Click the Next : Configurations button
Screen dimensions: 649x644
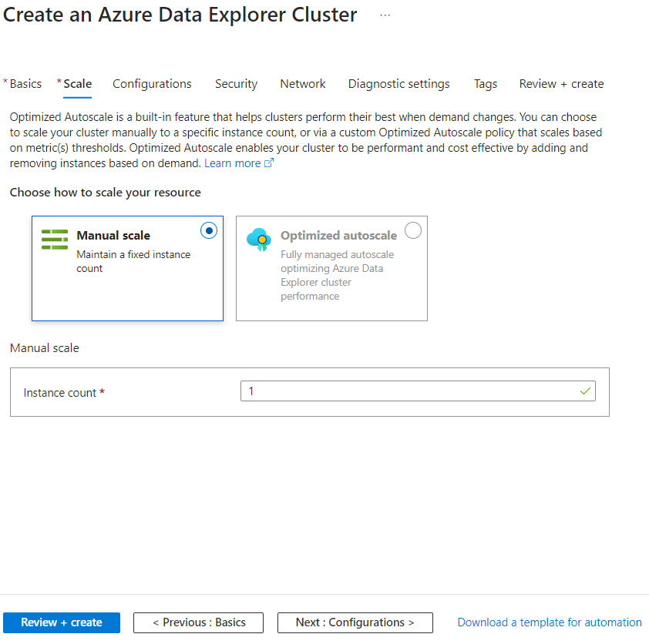[355, 622]
